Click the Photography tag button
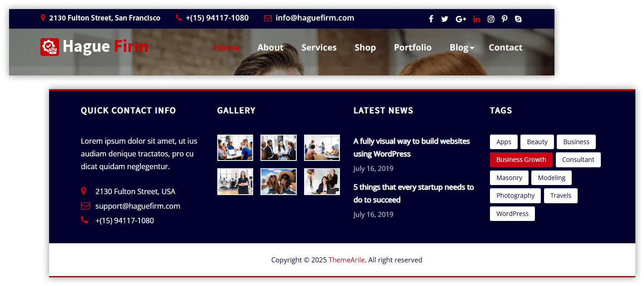644x286 pixels. click(x=515, y=196)
